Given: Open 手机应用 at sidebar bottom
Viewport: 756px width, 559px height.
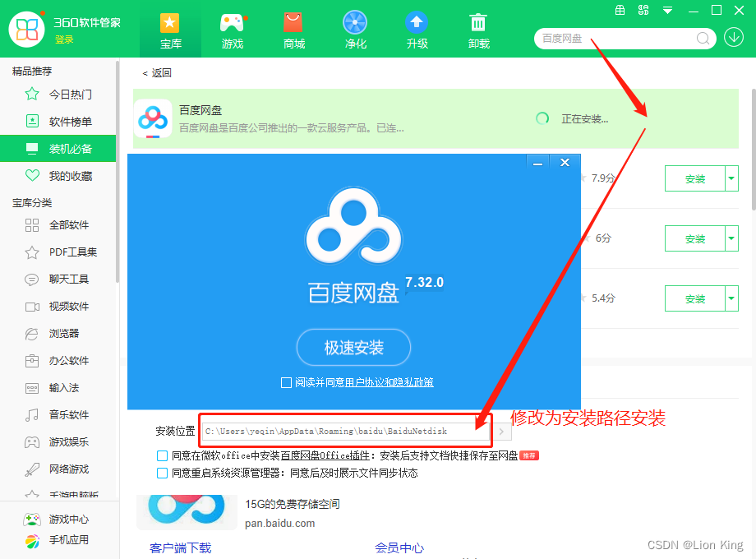Looking at the screenshot, I should pyautogui.click(x=57, y=540).
